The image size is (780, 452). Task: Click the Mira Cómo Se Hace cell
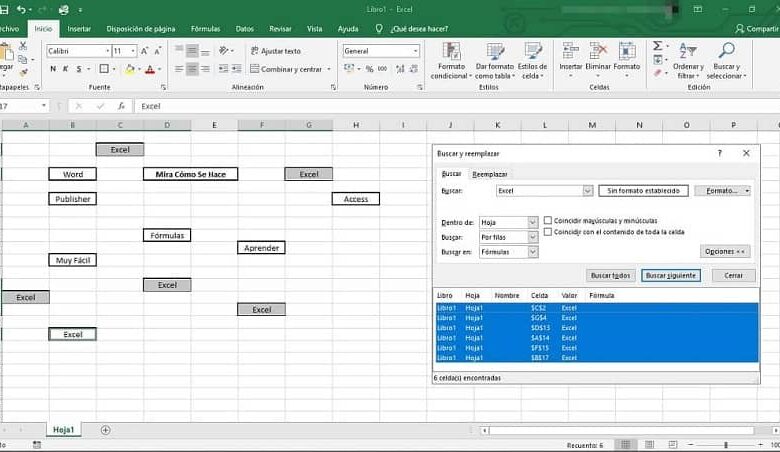tap(191, 174)
